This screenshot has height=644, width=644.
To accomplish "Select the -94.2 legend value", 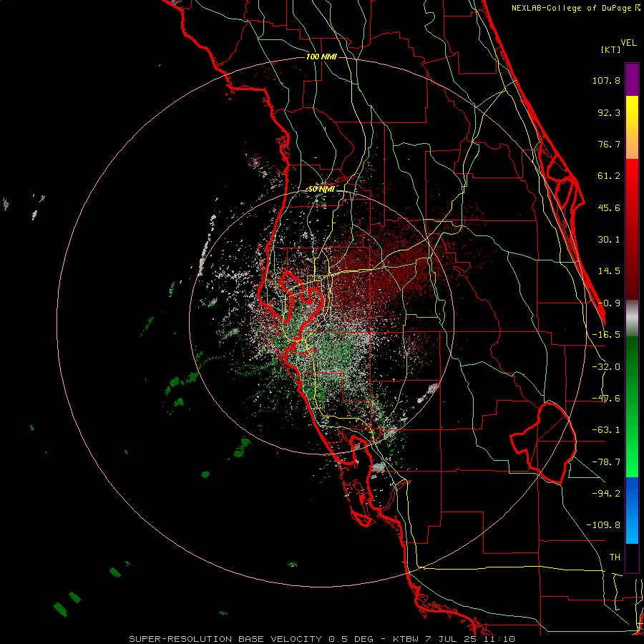I will pos(606,494).
